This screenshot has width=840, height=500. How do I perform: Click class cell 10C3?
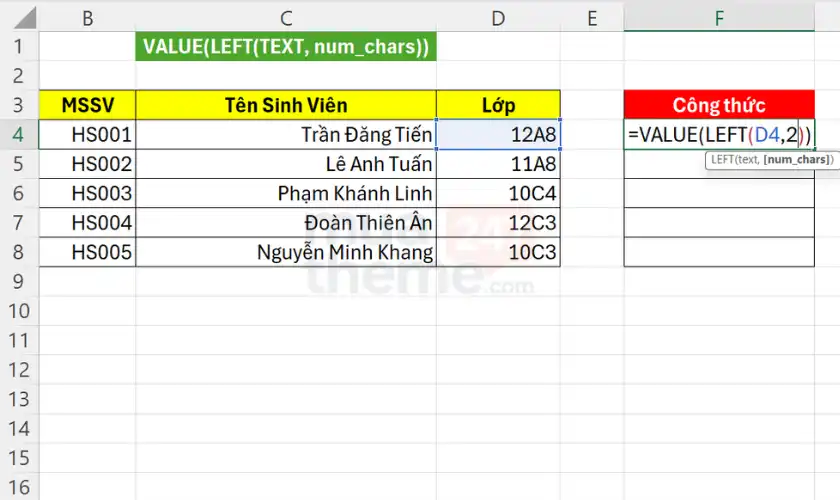[498, 252]
